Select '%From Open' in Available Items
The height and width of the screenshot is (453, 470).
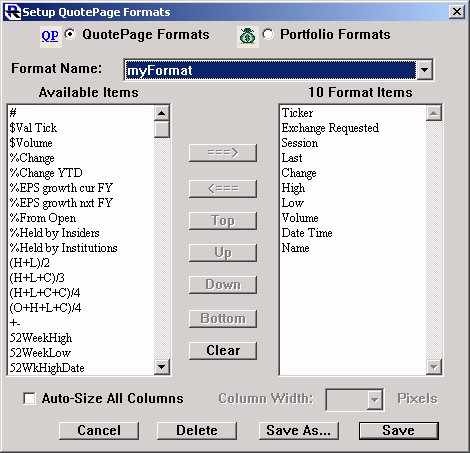pos(81,218)
